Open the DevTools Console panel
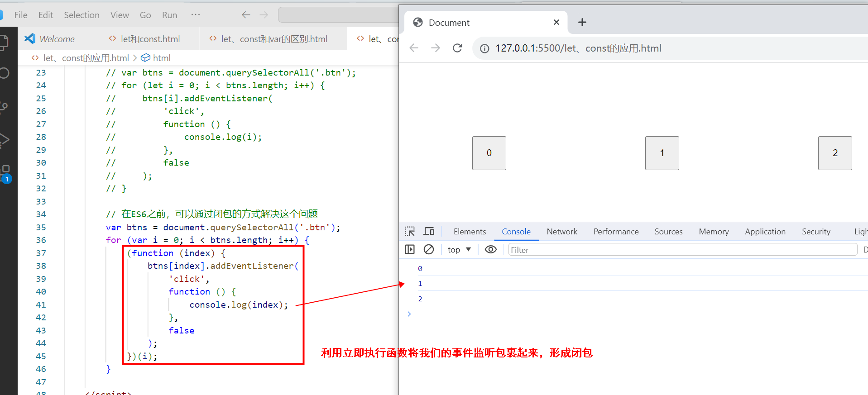This screenshot has width=868, height=395. pyautogui.click(x=516, y=232)
